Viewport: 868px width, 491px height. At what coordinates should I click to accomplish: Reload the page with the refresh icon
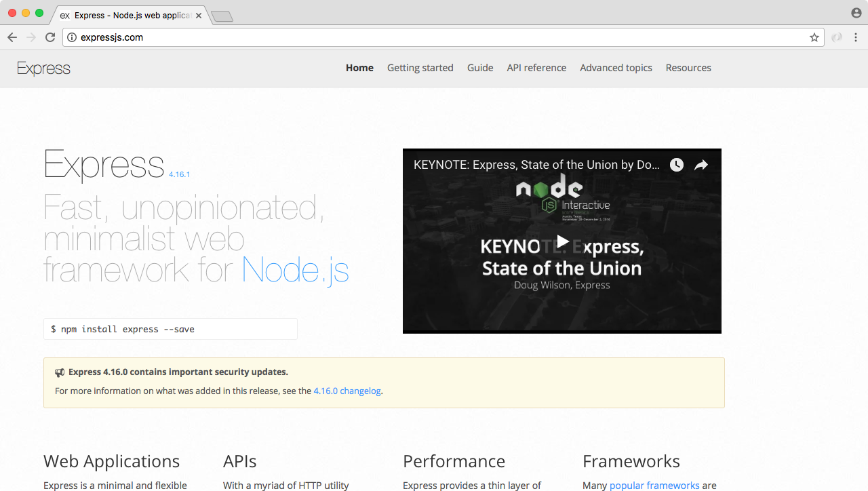[x=50, y=38]
